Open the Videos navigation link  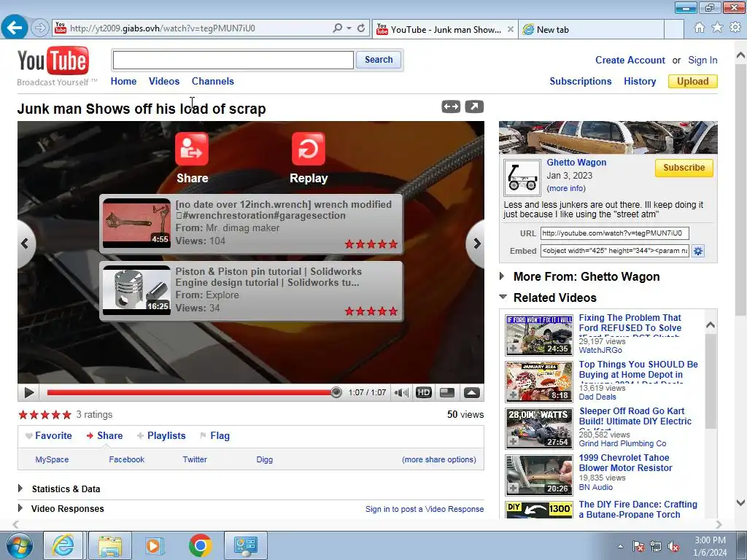coord(164,81)
